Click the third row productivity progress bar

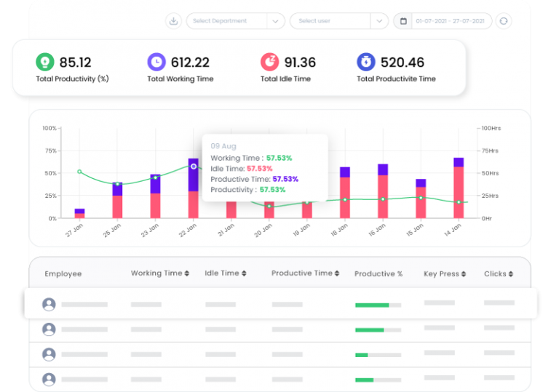(378, 355)
